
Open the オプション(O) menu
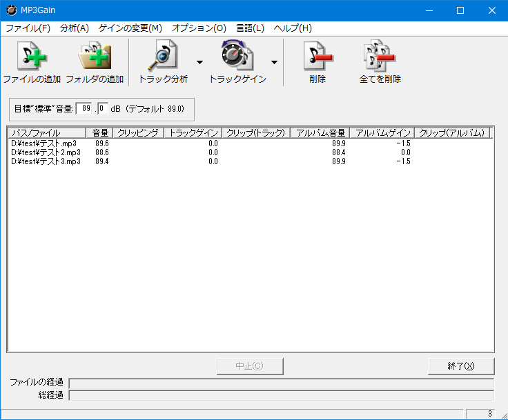[199, 28]
